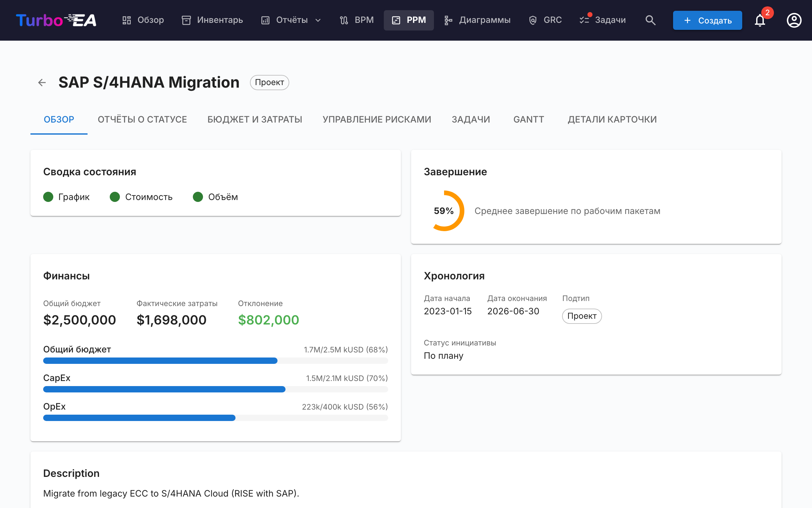Click the plus icon in Создать
812x508 pixels.
(687, 20)
